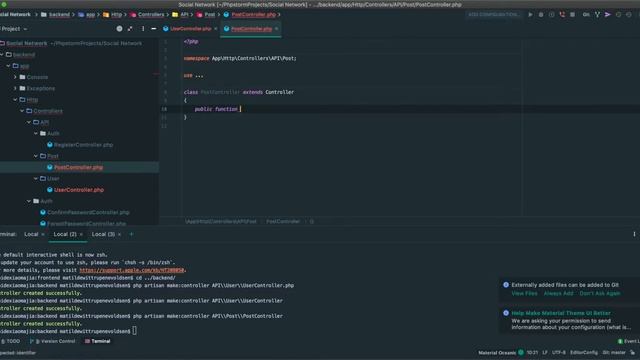The width and height of the screenshot is (640, 360).
Task: Expand the Exceptions folder
Action: coord(15,88)
